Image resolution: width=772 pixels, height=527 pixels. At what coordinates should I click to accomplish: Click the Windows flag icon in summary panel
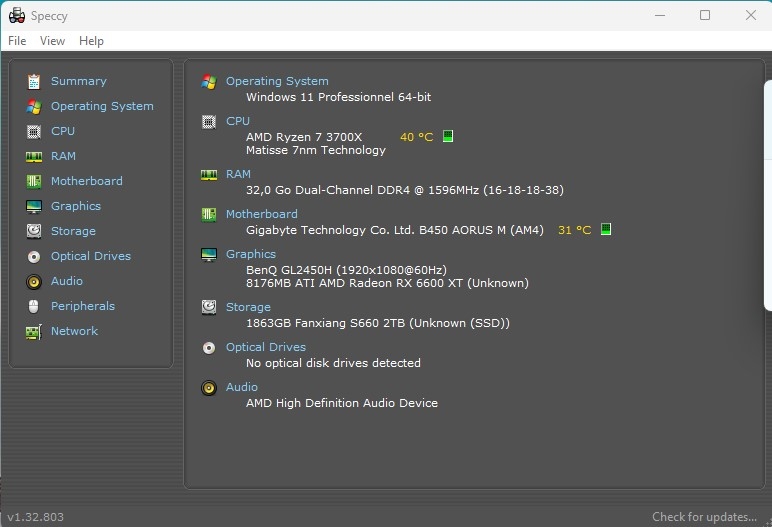click(x=209, y=82)
